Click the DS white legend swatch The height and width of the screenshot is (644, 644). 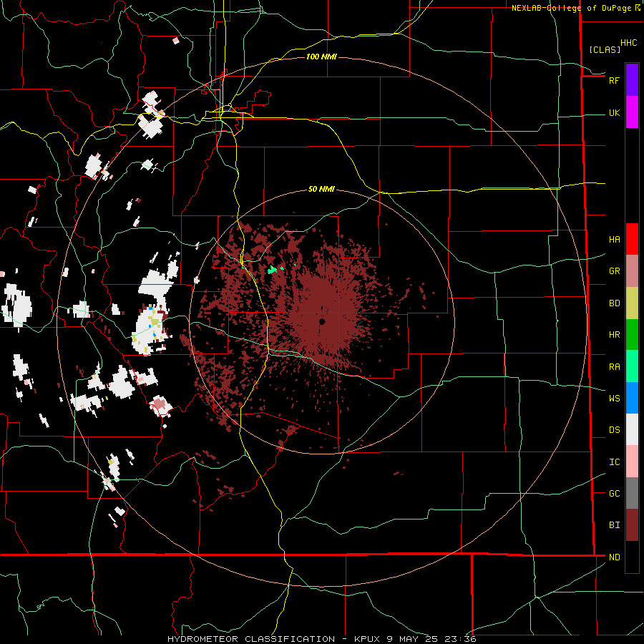coord(632,429)
